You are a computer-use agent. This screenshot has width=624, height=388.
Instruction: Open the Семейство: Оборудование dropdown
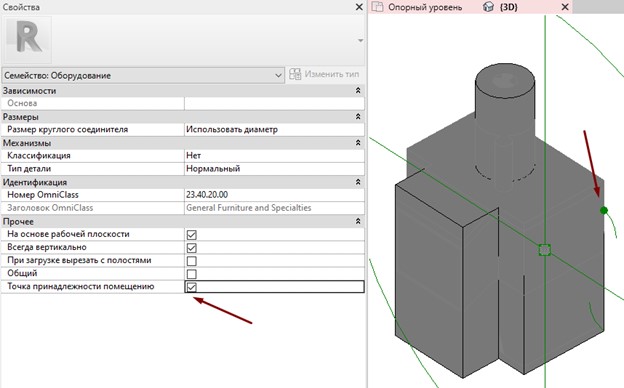click(143, 75)
